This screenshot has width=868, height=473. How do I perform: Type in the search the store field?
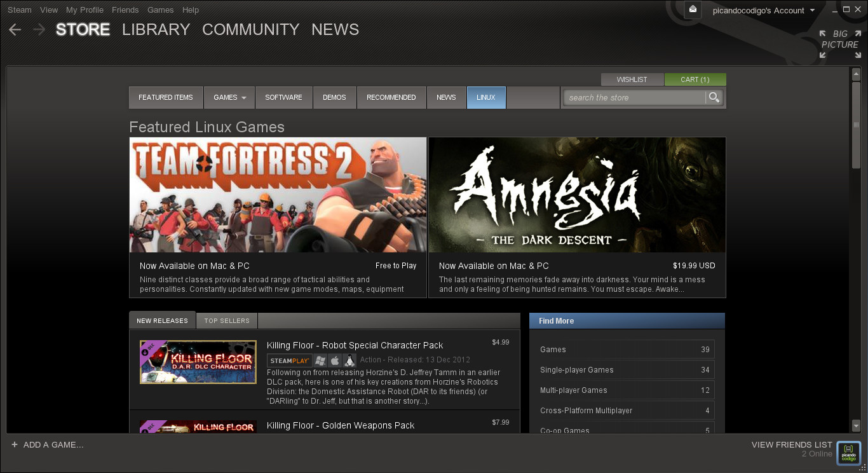point(634,97)
